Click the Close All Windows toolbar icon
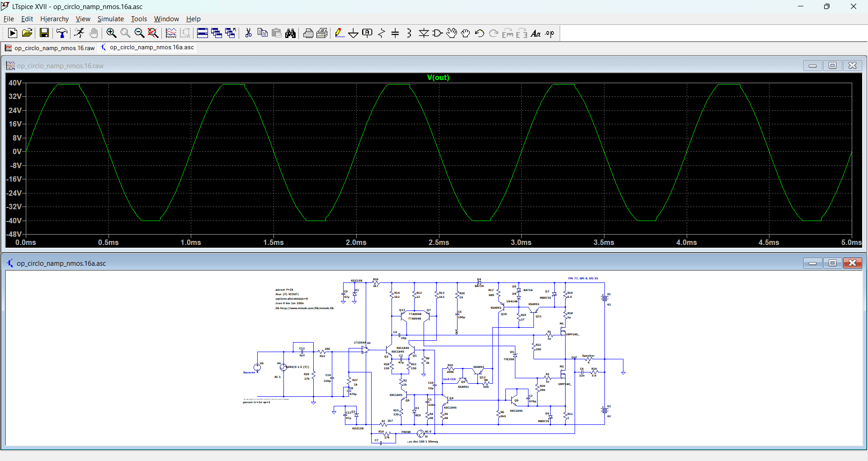 pyautogui.click(x=231, y=33)
